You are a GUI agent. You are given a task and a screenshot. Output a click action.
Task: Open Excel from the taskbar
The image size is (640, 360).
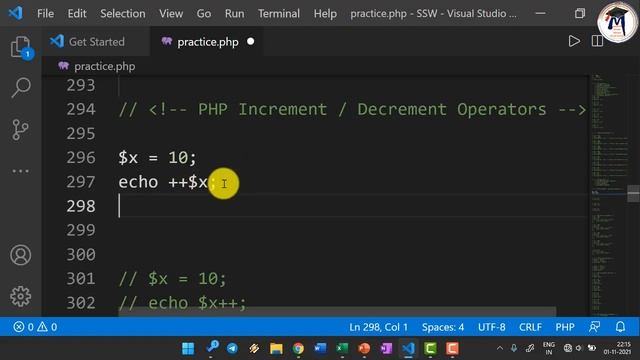[x=342, y=349]
